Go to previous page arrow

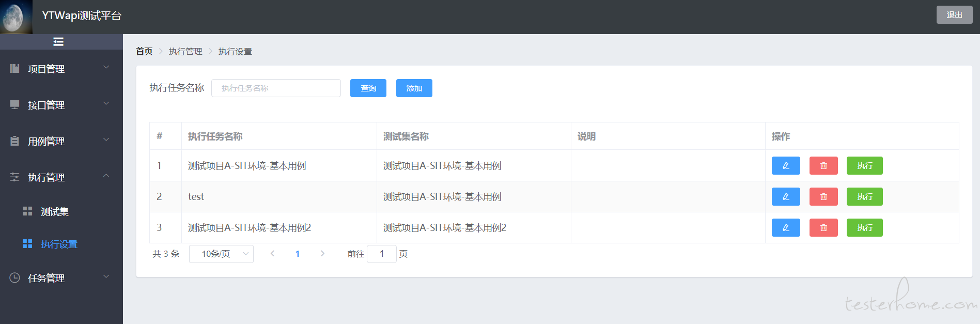(x=272, y=253)
